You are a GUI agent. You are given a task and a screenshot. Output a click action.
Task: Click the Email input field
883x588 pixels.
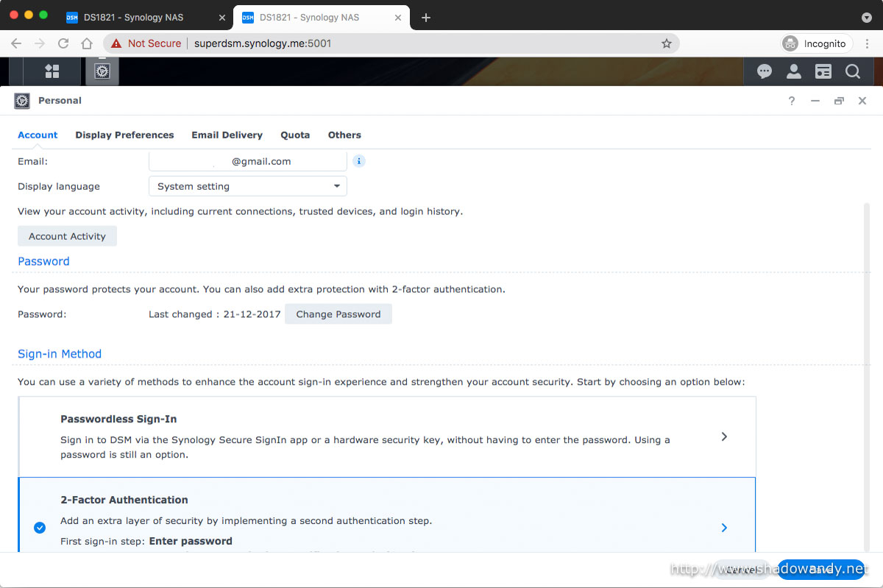248,161
